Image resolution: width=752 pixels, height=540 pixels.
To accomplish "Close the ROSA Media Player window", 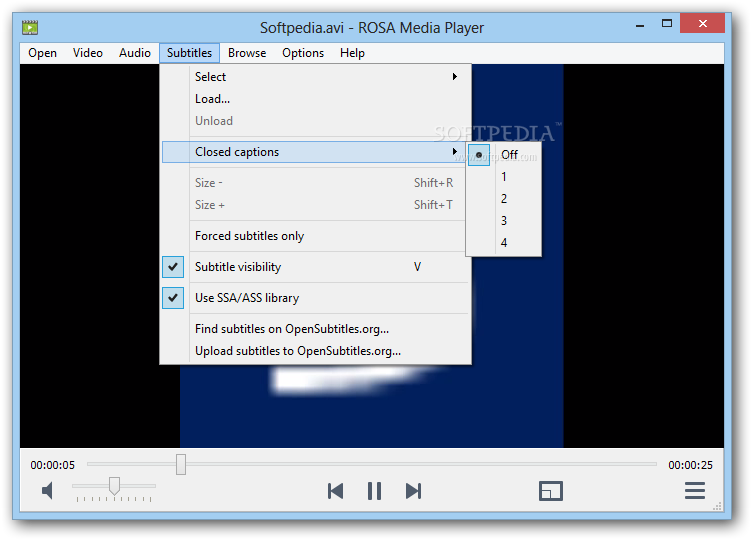I will point(702,23).
